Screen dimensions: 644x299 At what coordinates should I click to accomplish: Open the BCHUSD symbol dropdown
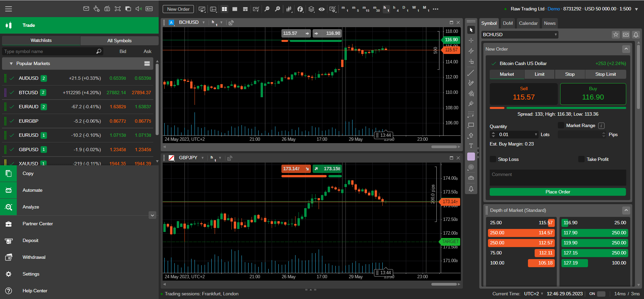pyautogui.click(x=555, y=35)
